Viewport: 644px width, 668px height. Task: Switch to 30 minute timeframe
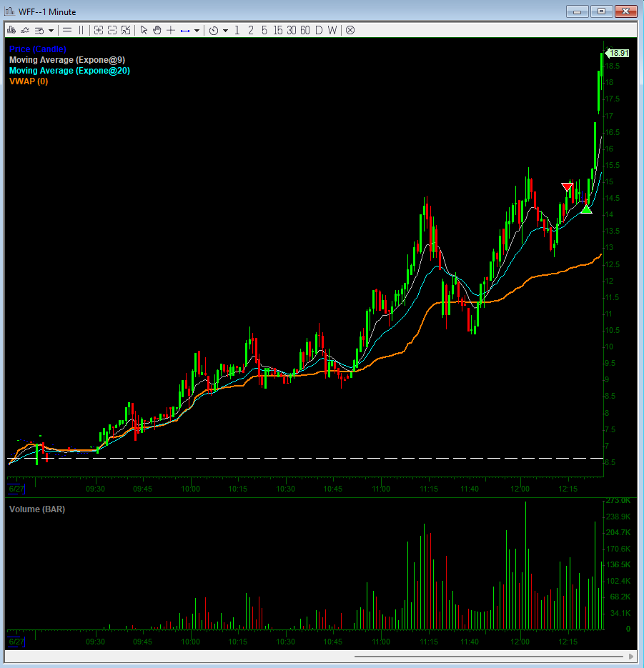pyautogui.click(x=292, y=30)
